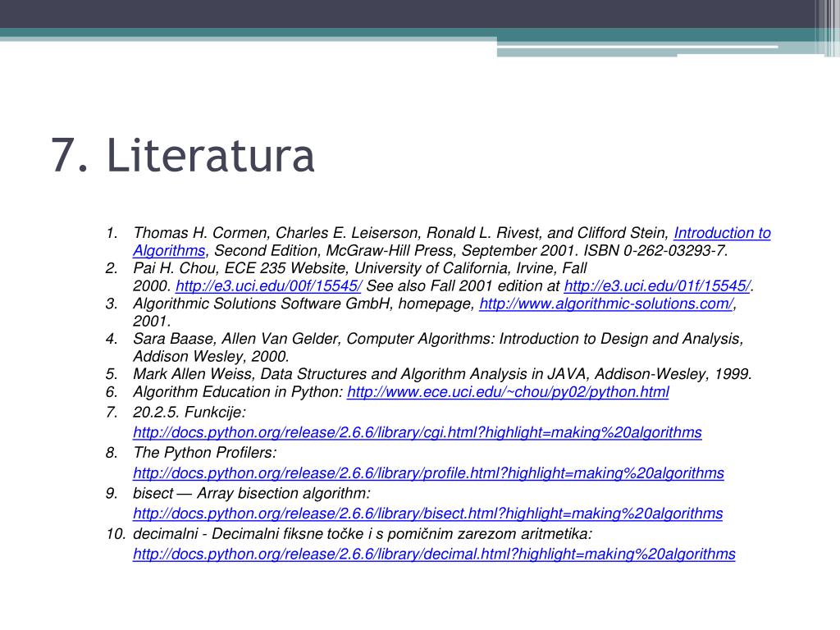
Task: Open the ~chou/py02/python.html link
Action: [508, 392]
